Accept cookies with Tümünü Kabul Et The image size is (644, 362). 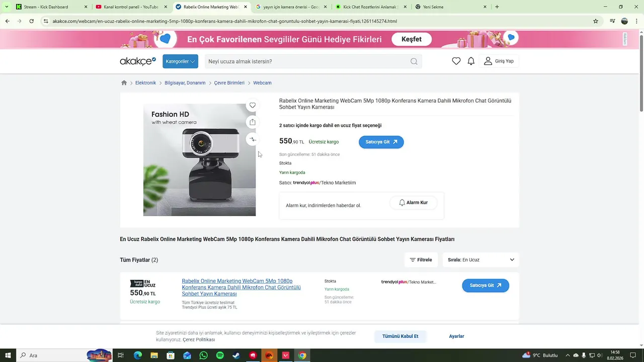(400, 336)
